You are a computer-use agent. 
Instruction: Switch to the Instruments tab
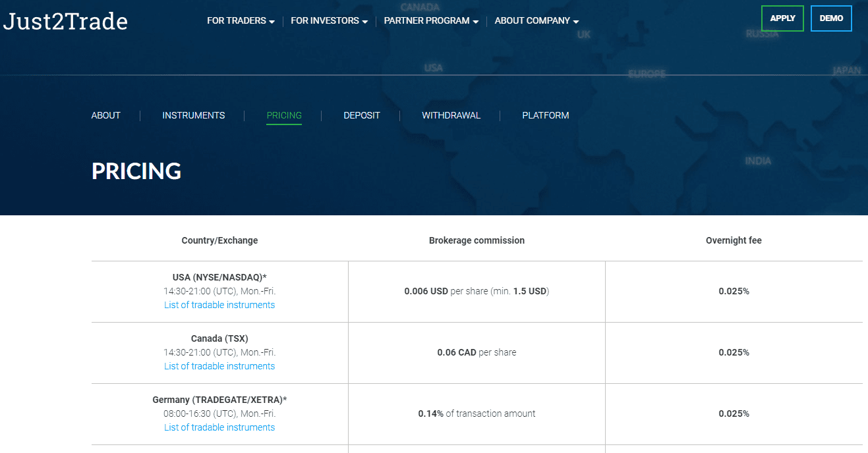pos(194,115)
